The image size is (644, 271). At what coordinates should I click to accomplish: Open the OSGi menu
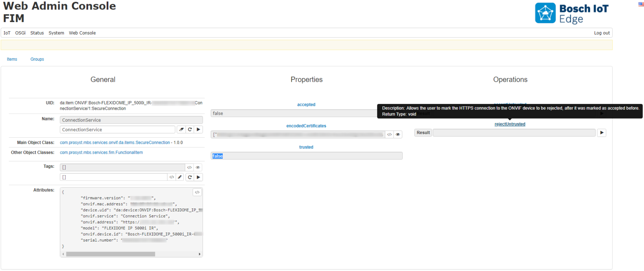pyautogui.click(x=20, y=33)
